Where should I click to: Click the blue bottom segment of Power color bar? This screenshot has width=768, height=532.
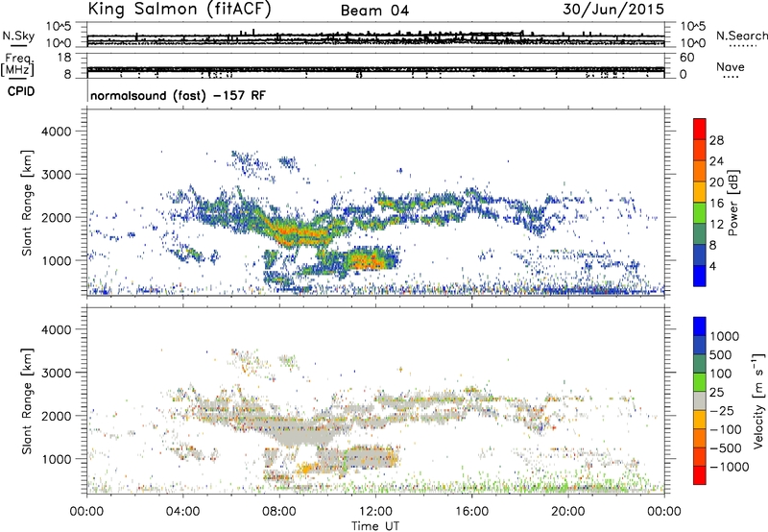coord(700,276)
